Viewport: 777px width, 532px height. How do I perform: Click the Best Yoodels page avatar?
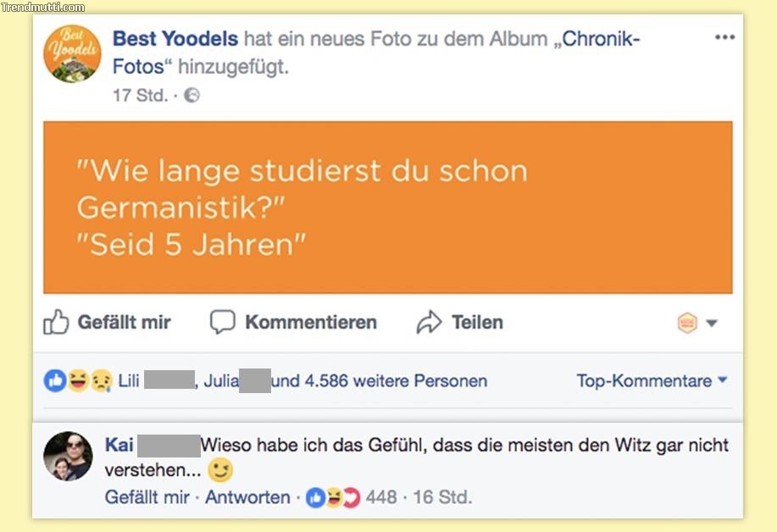coord(72,54)
